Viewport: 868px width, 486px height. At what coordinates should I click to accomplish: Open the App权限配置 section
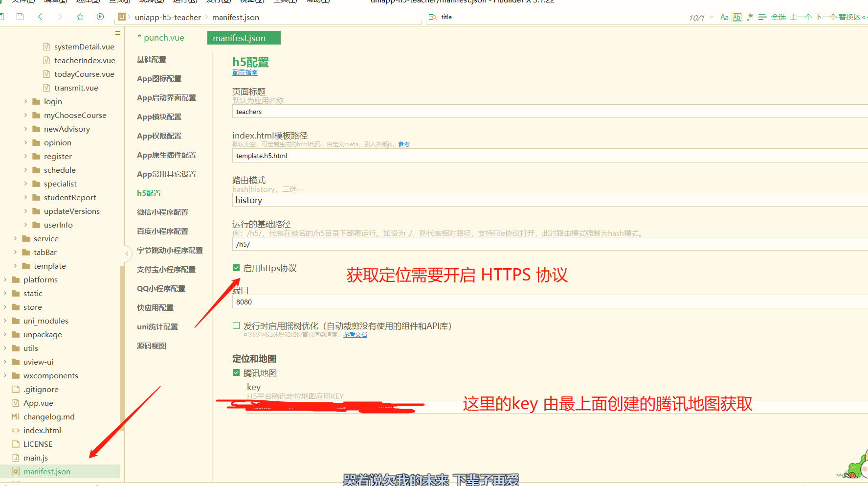pyautogui.click(x=159, y=136)
